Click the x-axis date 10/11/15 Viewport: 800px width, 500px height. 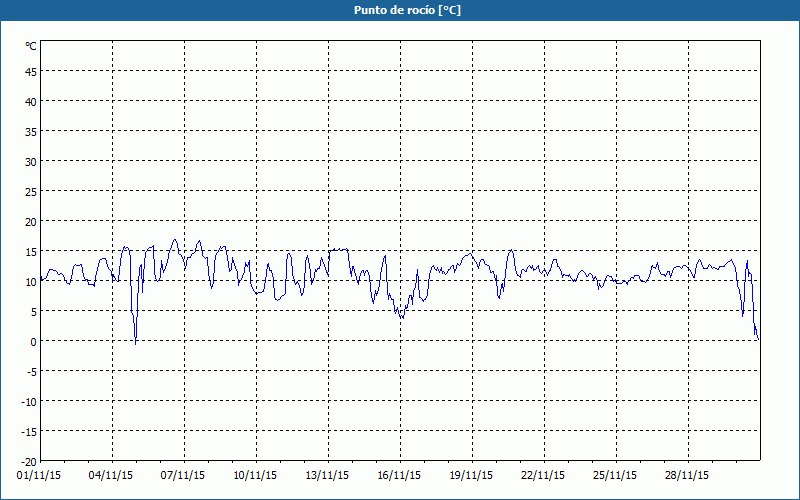(x=255, y=476)
